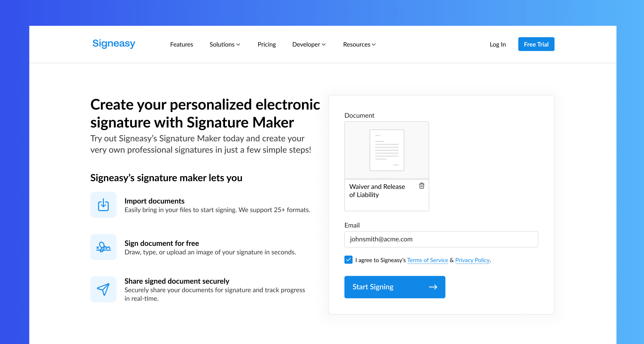Click the document page icon in upload preview
The width and height of the screenshot is (644, 344).
(387, 150)
